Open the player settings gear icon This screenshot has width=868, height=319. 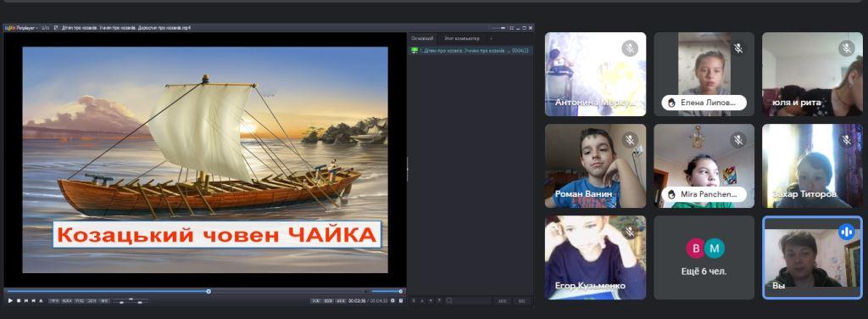point(393,300)
